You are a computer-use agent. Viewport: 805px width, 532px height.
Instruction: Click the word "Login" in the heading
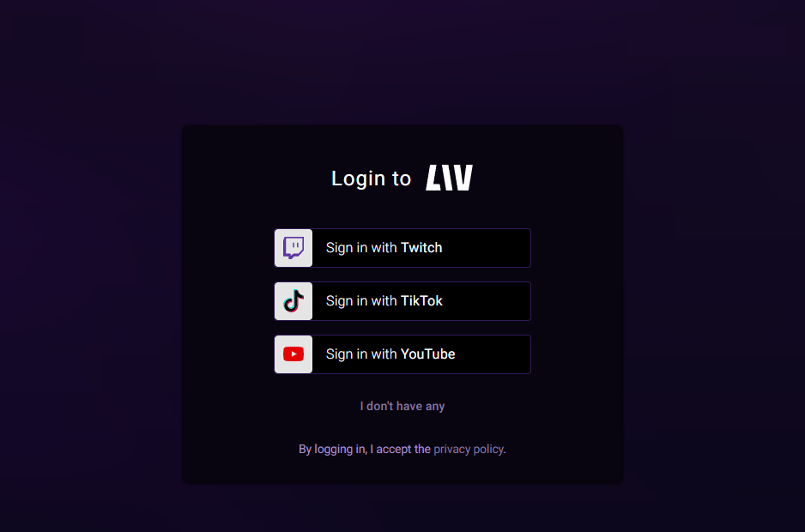pyautogui.click(x=357, y=178)
